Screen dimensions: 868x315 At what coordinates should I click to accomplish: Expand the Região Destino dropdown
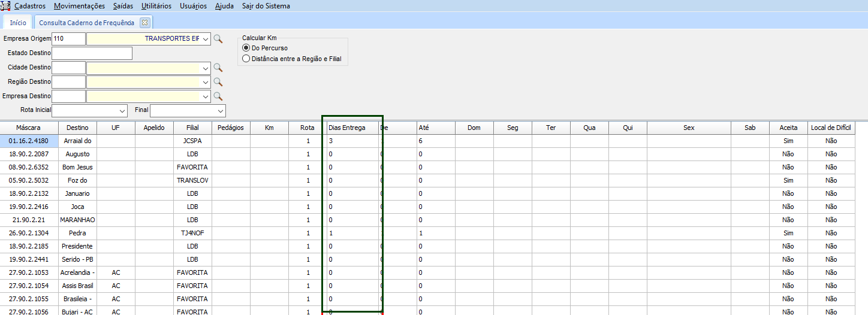tap(206, 82)
